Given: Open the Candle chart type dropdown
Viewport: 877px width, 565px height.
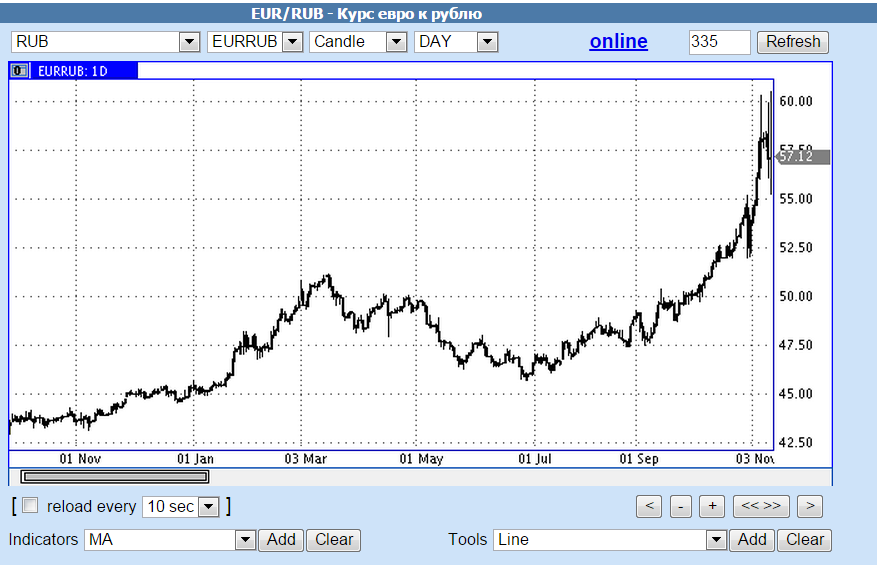Looking at the screenshot, I should (x=396, y=42).
